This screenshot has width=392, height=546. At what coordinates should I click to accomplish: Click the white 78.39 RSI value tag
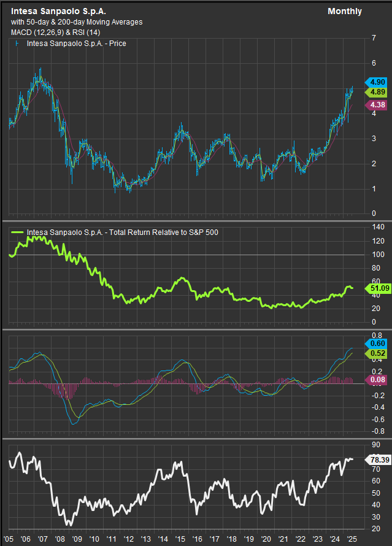tap(378, 460)
